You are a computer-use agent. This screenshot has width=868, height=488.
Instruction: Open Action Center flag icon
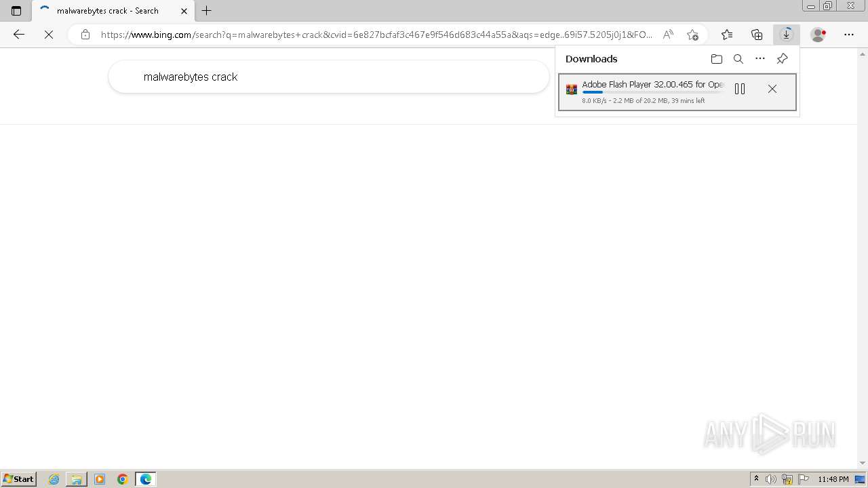pos(804,479)
